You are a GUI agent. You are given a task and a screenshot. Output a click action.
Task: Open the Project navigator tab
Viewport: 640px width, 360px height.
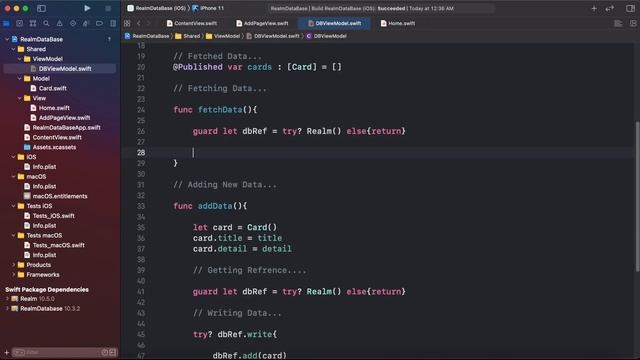coord(6,23)
